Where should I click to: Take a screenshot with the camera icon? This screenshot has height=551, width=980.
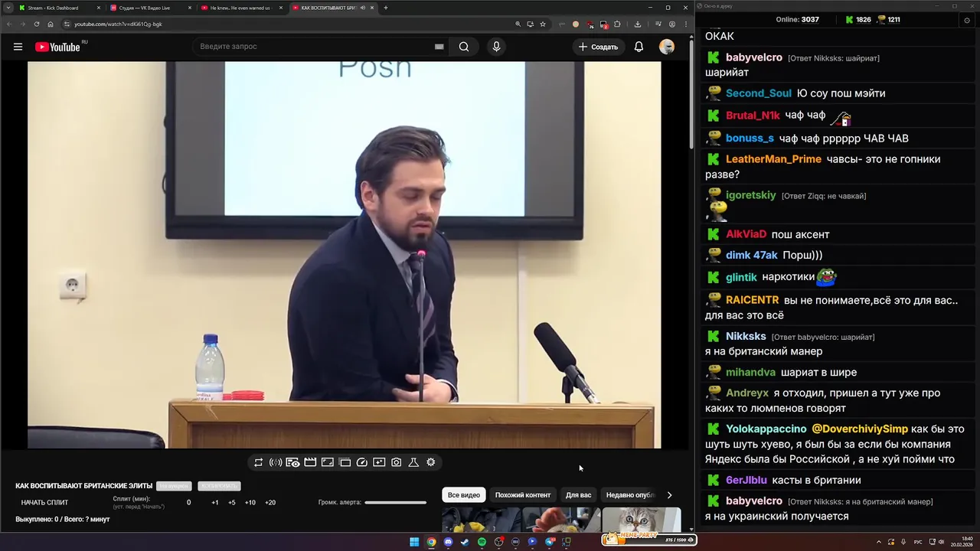[x=396, y=462]
